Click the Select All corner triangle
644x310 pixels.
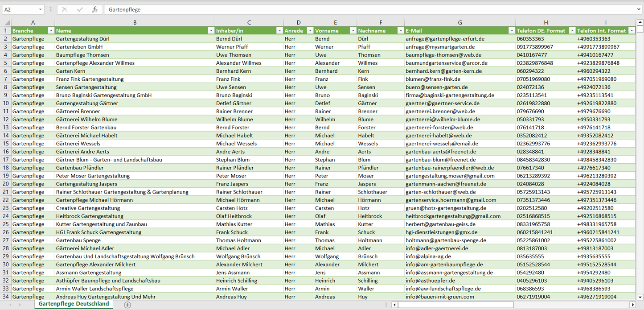[7, 23]
